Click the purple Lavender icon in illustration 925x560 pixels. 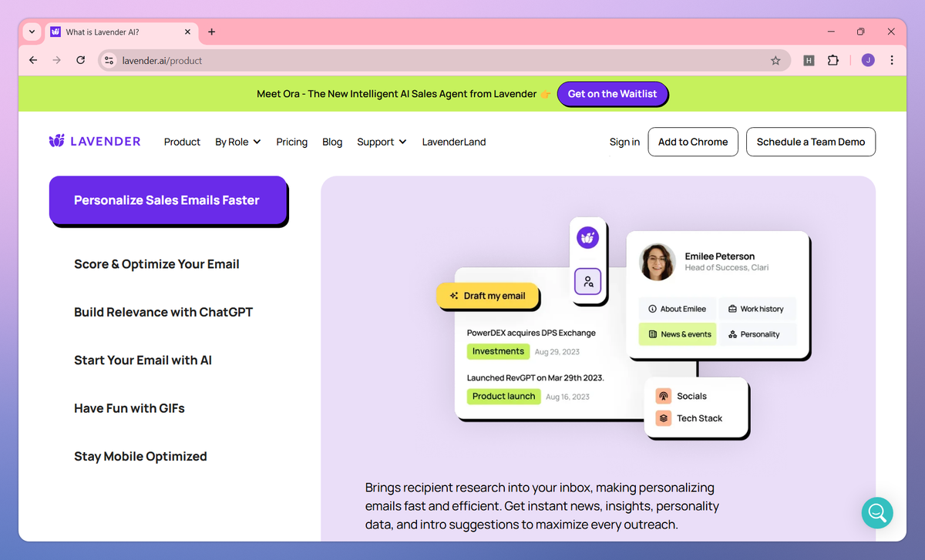pos(588,237)
